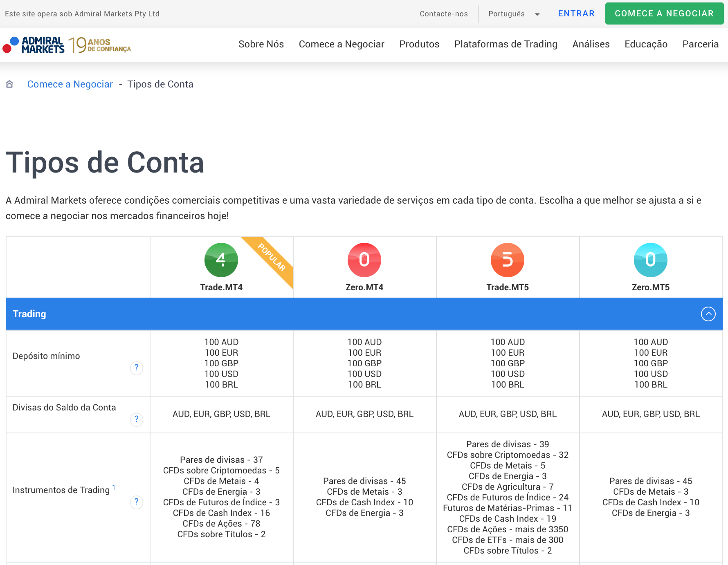Click 'CFDs sobre Criptomoedas - 32' text
Image resolution: width=728 pixels, height=565 pixels.
(508, 455)
